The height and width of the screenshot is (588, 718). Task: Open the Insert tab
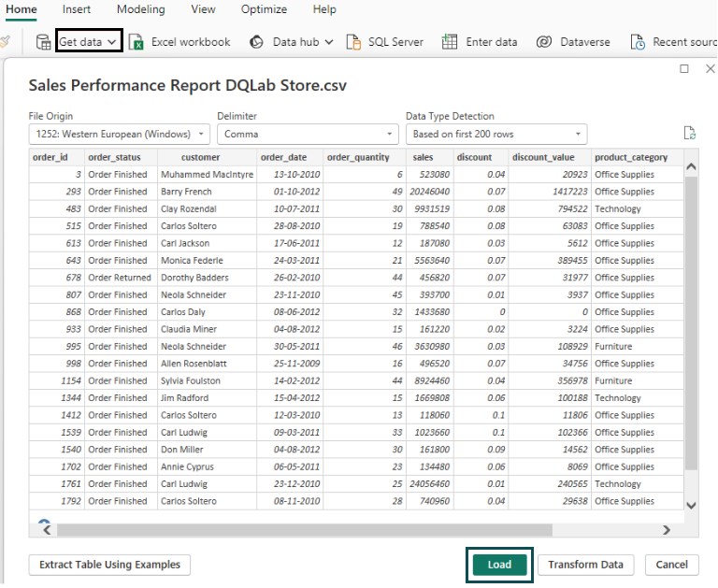pos(76,9)
